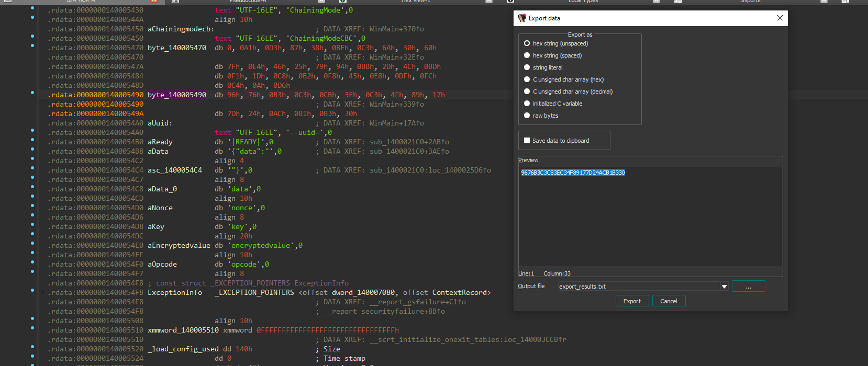The height and width of the screenshot is (366, 868).
Task: Click the aOpcode label
Action: click(x=162, y=264)
